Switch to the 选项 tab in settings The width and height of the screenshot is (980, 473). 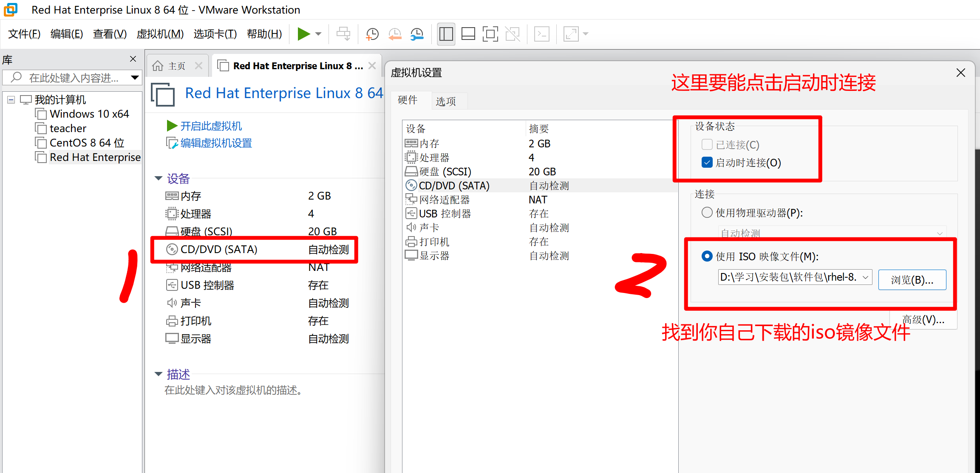pyautogui.click(x=445, y=101)
